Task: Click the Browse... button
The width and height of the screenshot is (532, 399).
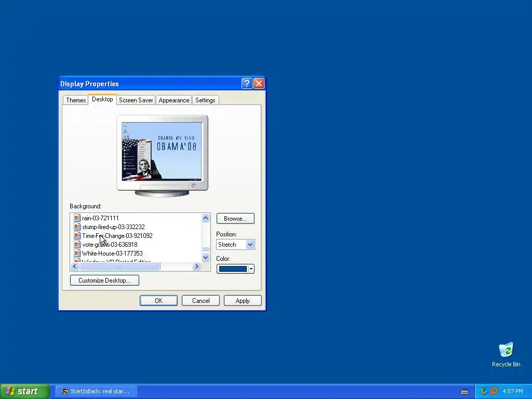Action: (x=235, y=219)
